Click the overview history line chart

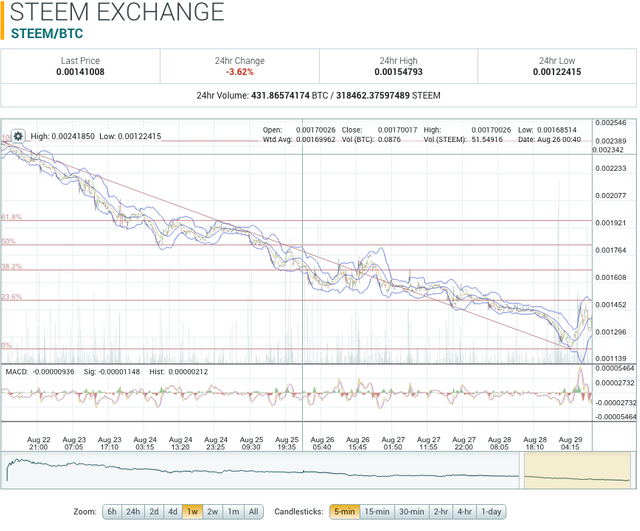point(261,470)
